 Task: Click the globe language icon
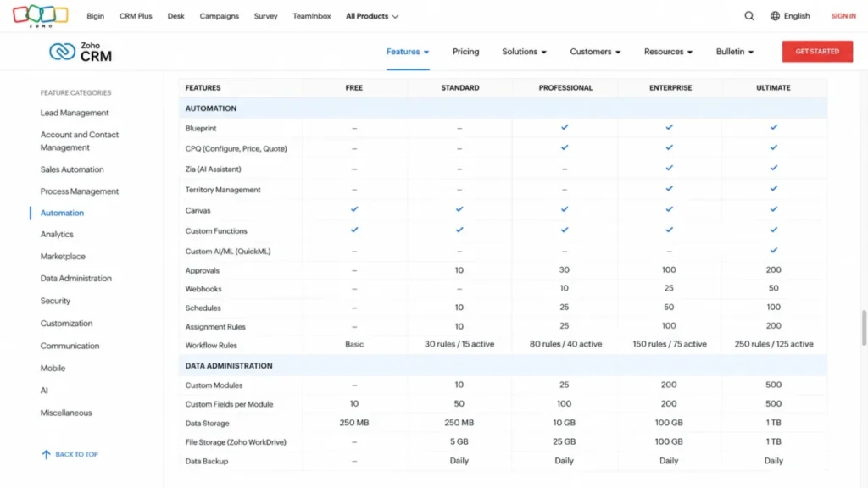point(775,16)
